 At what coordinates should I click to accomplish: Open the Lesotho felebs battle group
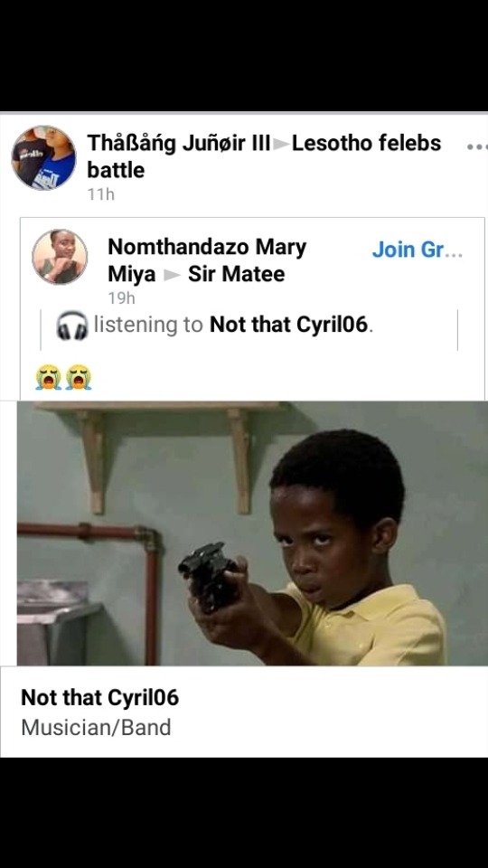point(265,156)
